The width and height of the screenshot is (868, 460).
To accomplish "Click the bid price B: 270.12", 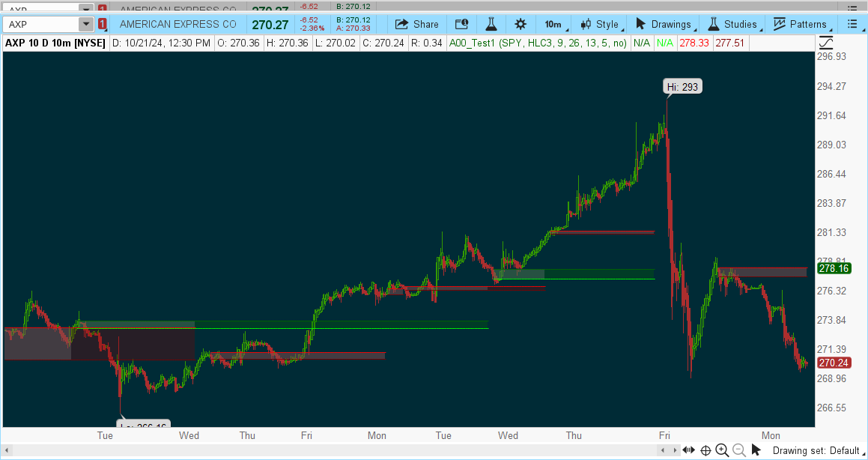I will click(x=353, y=20).
